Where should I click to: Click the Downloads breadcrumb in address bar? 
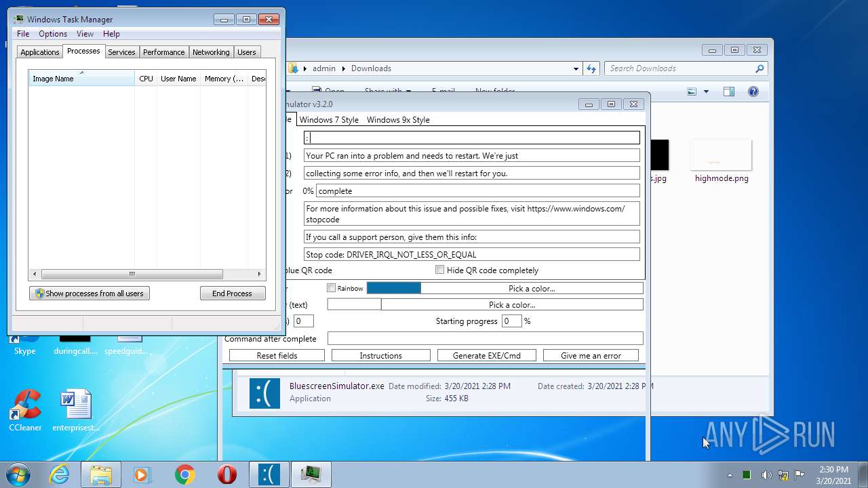(371, 68)
